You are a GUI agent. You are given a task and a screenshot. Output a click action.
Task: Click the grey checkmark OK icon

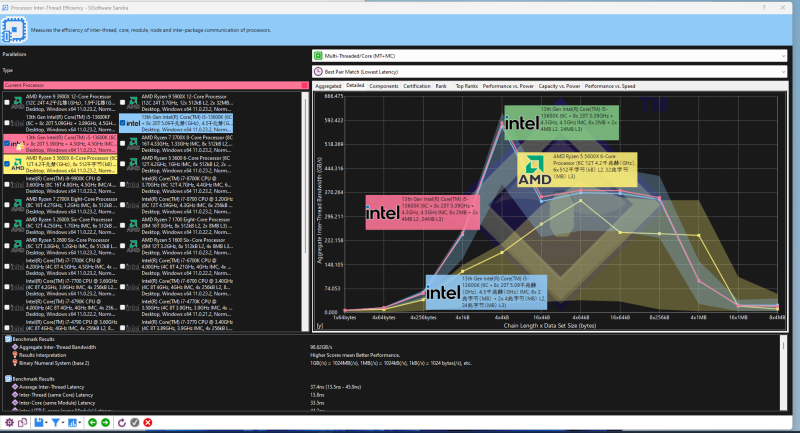click(x=135, y=422)
